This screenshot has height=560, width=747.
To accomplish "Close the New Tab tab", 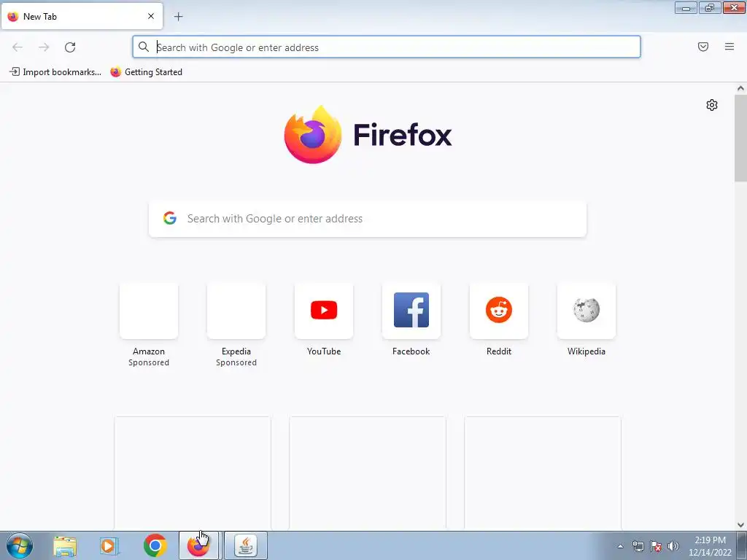I will [151, 16].
